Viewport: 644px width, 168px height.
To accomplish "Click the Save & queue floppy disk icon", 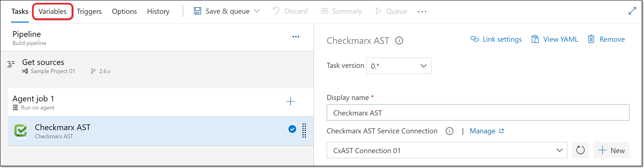I will pos(197,11).
